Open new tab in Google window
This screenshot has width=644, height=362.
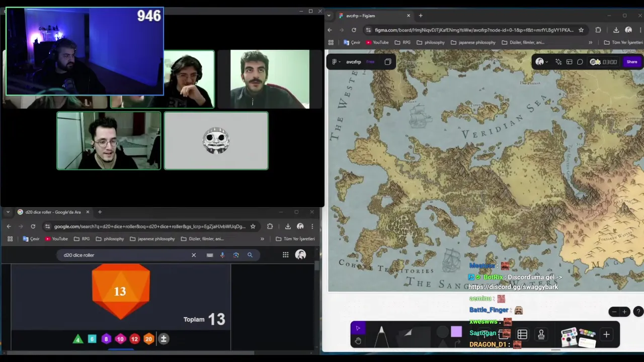pyautogui.click(x=100, y=212)
